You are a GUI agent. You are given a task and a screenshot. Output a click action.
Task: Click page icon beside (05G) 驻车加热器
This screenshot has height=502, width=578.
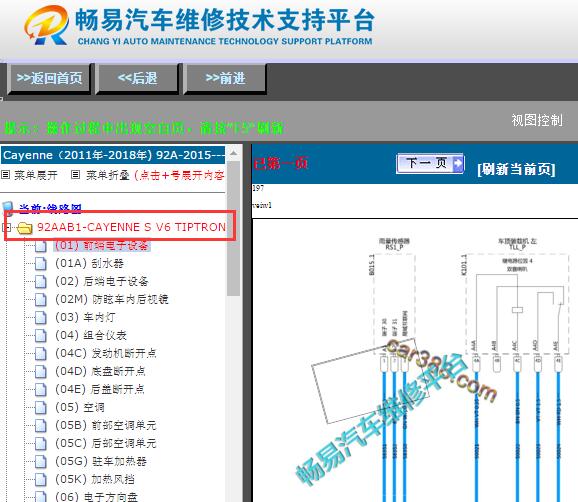click(x=41, y=462)
